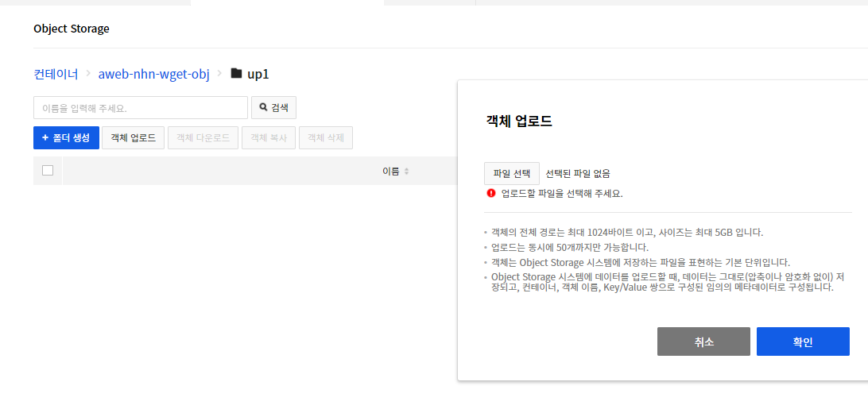Click the 선택된 파일 없음 text
The width and height of the screenshot is (868, 409).
[578, 174]
